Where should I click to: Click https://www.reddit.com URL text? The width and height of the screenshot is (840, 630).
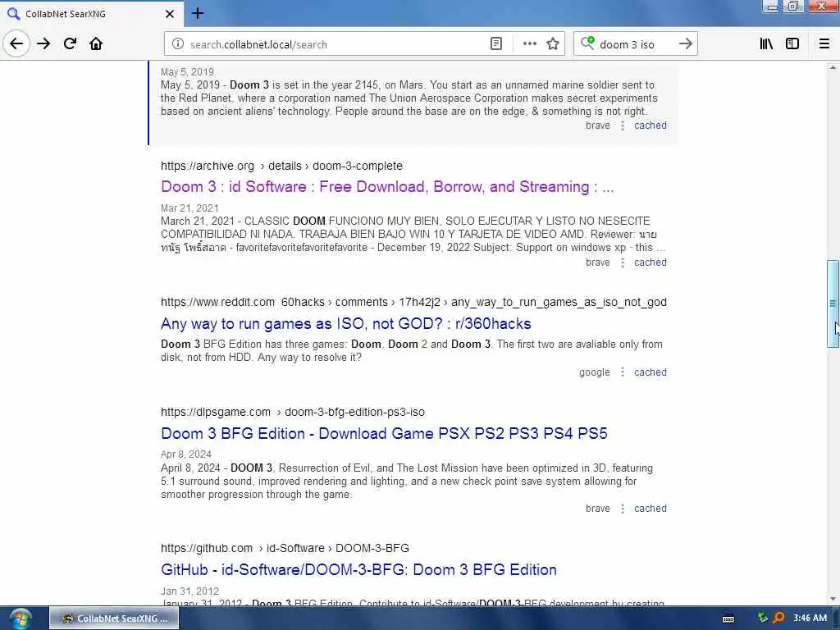217,302
